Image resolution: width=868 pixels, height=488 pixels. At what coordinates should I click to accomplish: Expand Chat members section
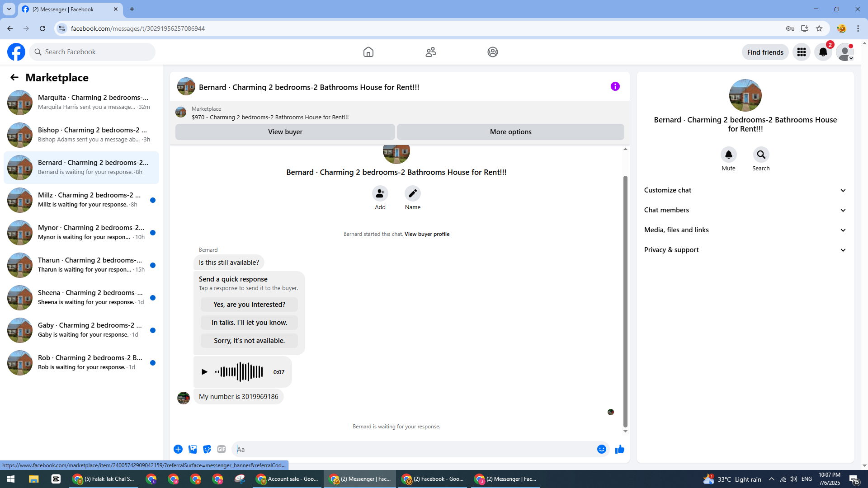click(745, 210)
